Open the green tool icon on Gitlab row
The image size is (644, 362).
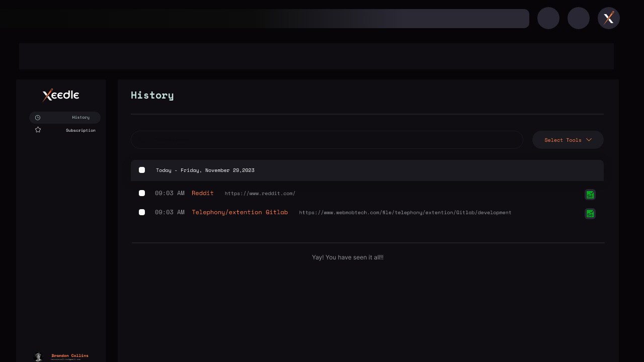click(590, 214)
